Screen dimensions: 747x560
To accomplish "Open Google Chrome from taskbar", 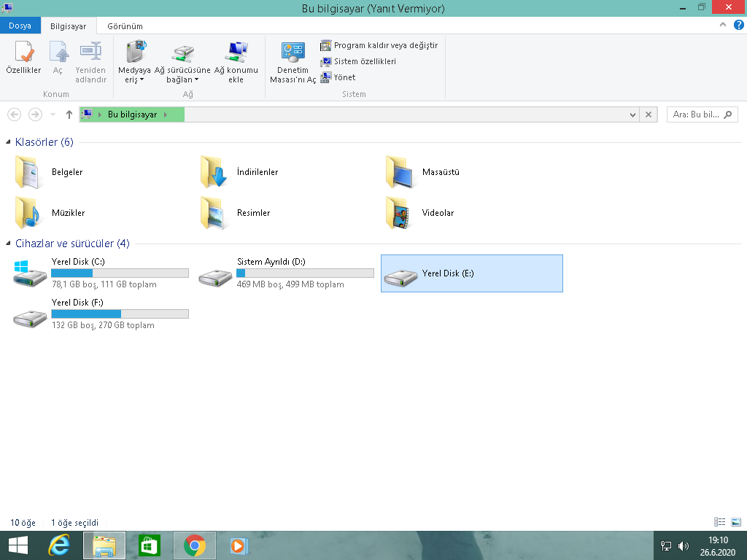I will [194, 545].
